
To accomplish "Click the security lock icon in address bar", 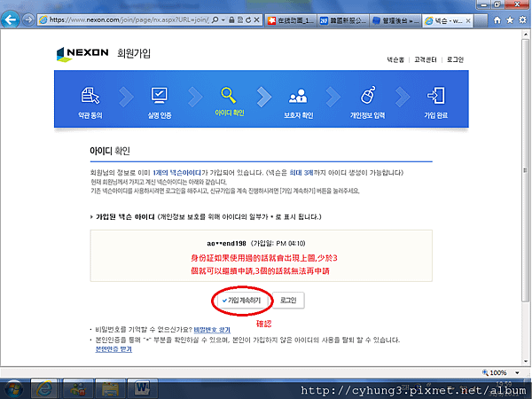I will point(231,20).
